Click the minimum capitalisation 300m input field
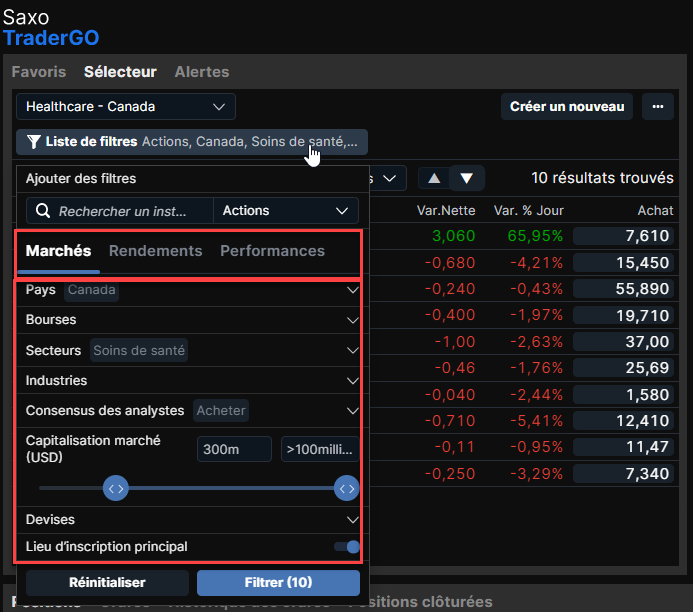Viewport: 693px width, 612px height. click(234, 449)
